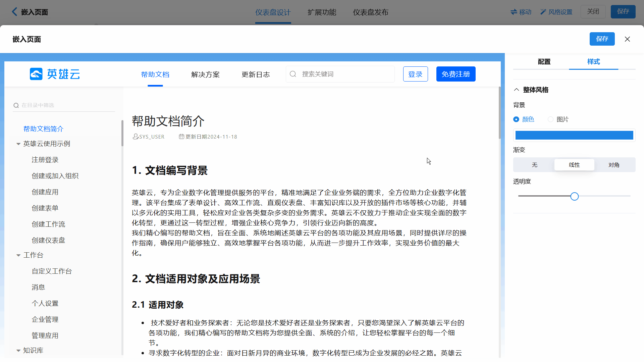This screenshot has height=362, width=644.
Task: Collapse the 工作台 tree node
Action: pyautogui.click(x=18, y=255)
